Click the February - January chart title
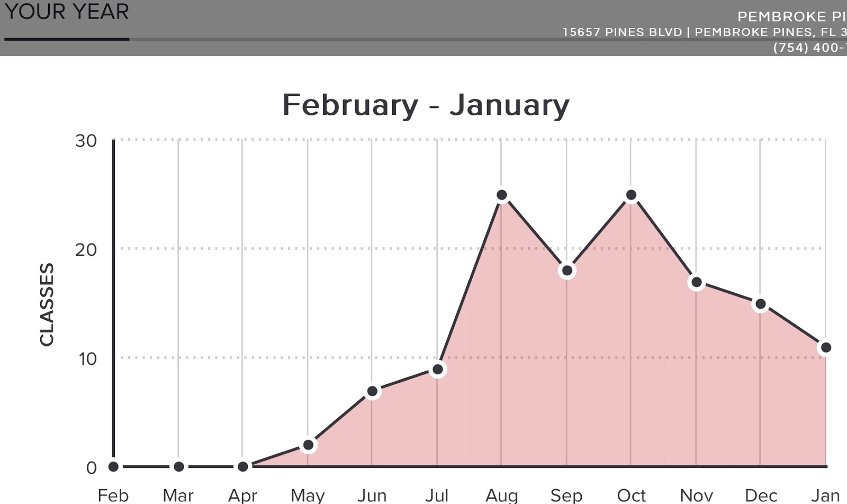 tap(426, 105)
